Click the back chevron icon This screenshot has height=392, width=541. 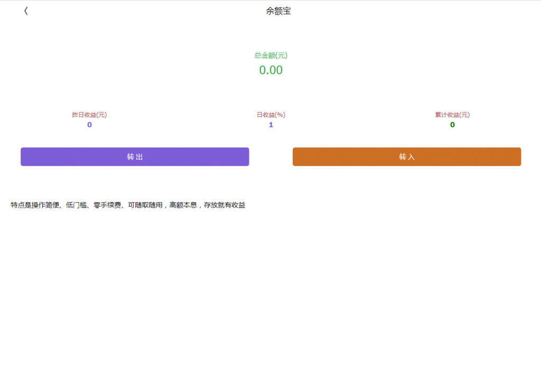click(25, 11)
